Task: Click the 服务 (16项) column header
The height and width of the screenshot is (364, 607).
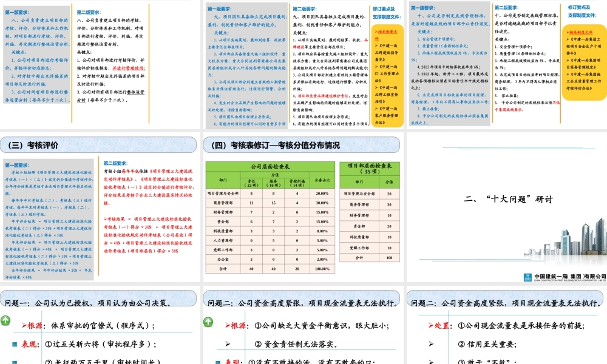Action: [x=273, y=183]
